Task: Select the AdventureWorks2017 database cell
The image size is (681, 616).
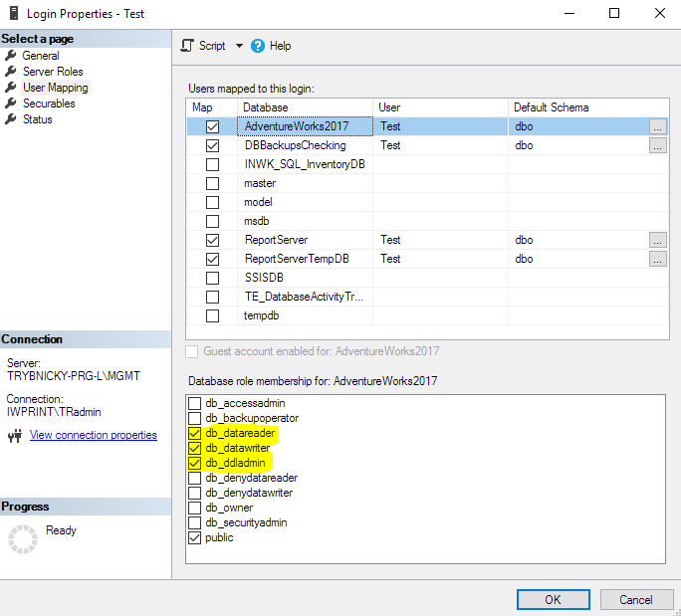Action: [x=306, y=126]
